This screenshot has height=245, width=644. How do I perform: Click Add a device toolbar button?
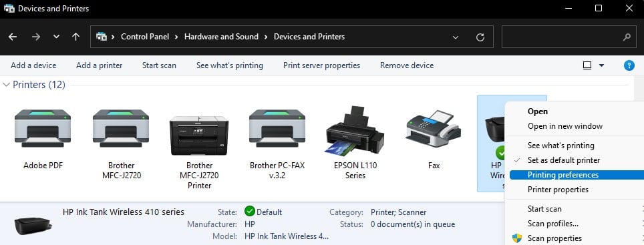click(x=33, y=65)
